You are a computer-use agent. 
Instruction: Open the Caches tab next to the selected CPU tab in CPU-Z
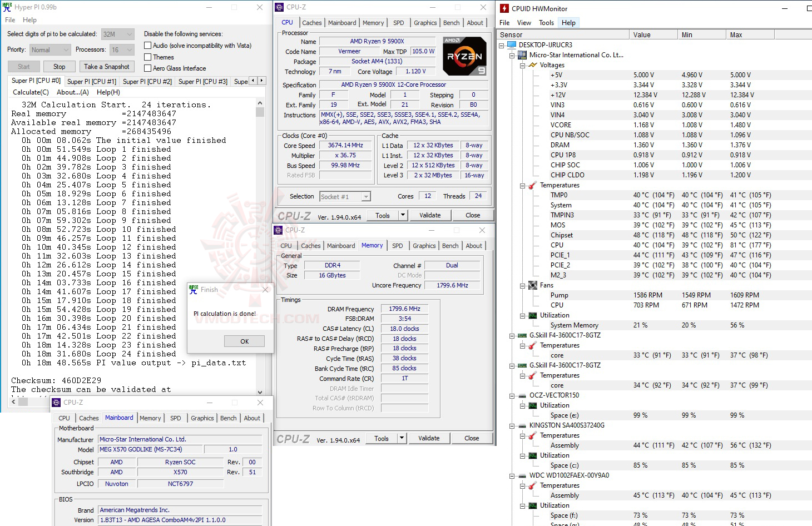pyautogui.click(x=311, y=23)
